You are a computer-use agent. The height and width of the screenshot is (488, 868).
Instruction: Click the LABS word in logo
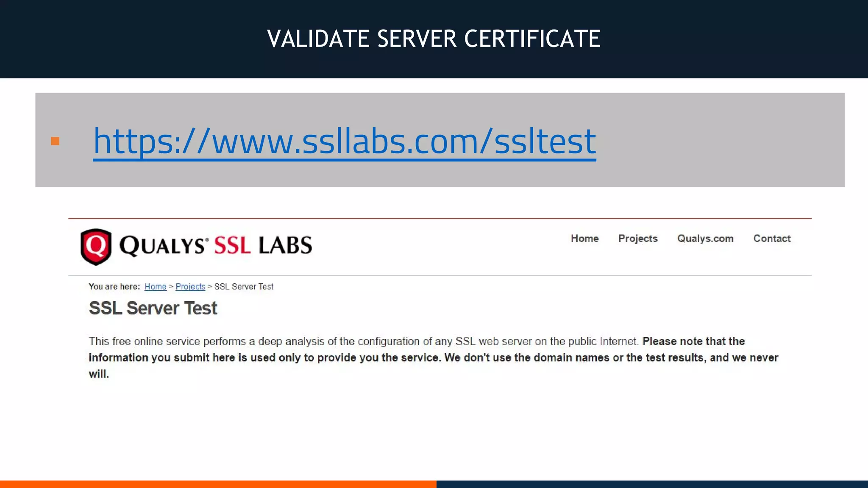click(285, 246)
